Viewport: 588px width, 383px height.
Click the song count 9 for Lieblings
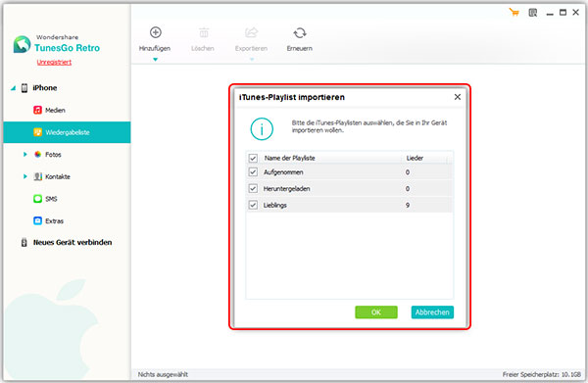point(408,206)
